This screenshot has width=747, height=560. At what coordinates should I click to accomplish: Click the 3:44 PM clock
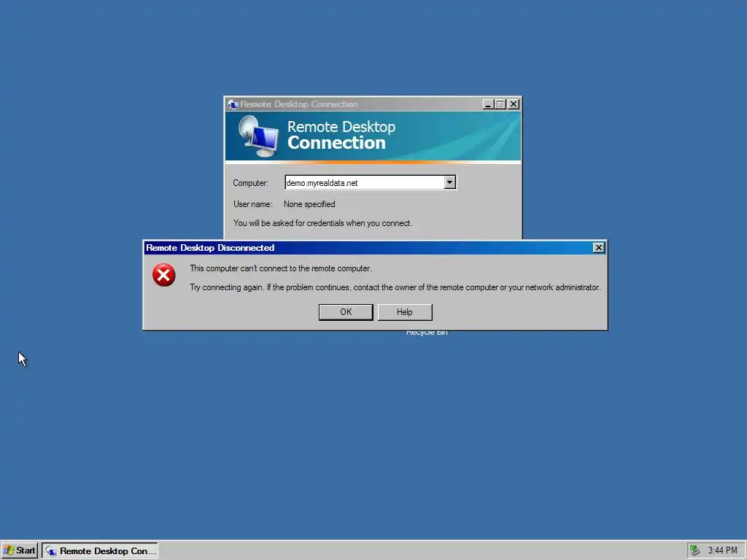click(x=722, y=551)
